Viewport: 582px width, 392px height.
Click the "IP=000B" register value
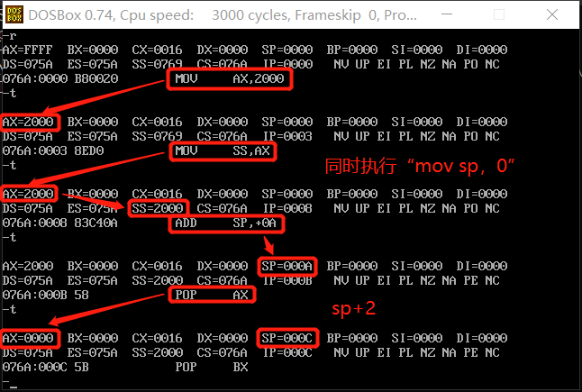(287, 280)
